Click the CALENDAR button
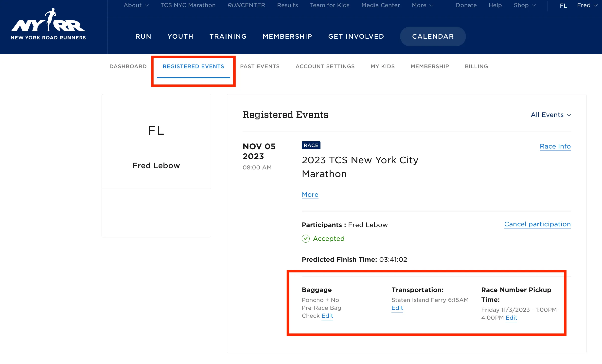Image resolution: width=602 pixels, height=364 pixels. (433, 36)
